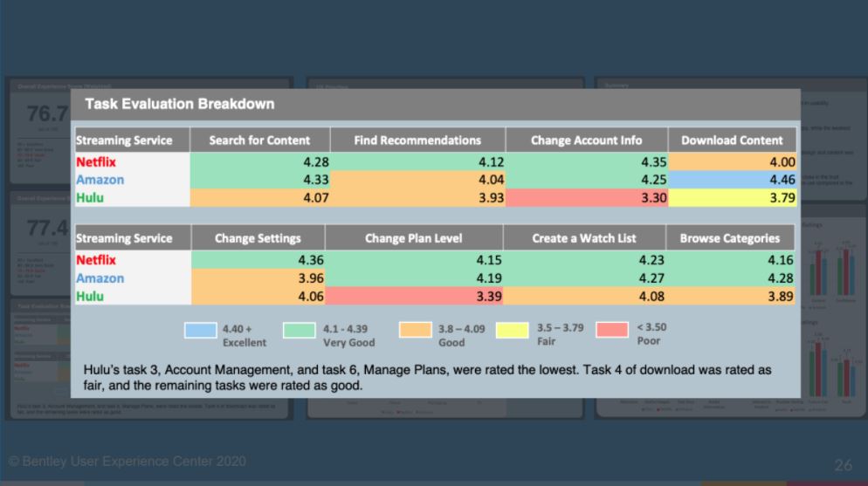Click Amazon Change Settings value 3.96
Viewport: 868px width, 486px height.
click(x=311, y=278)
